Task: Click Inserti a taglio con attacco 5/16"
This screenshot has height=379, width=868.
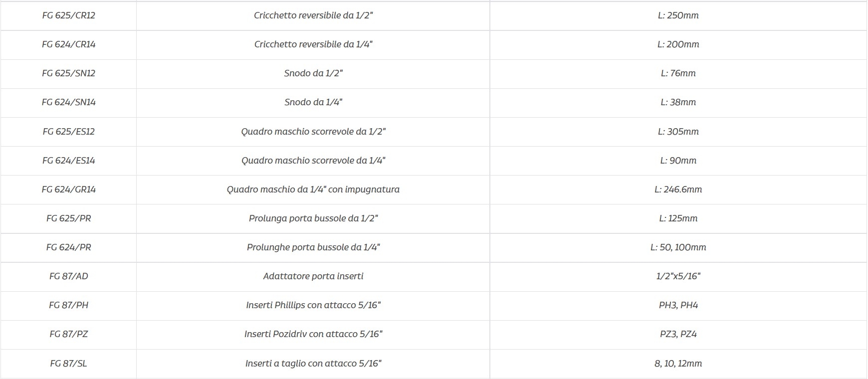Action: coord(313,364)
